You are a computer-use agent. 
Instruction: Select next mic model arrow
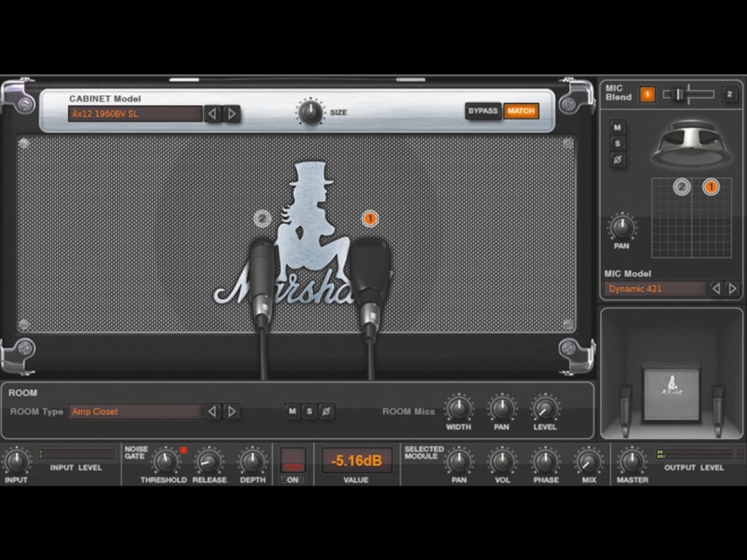[732, 288]
